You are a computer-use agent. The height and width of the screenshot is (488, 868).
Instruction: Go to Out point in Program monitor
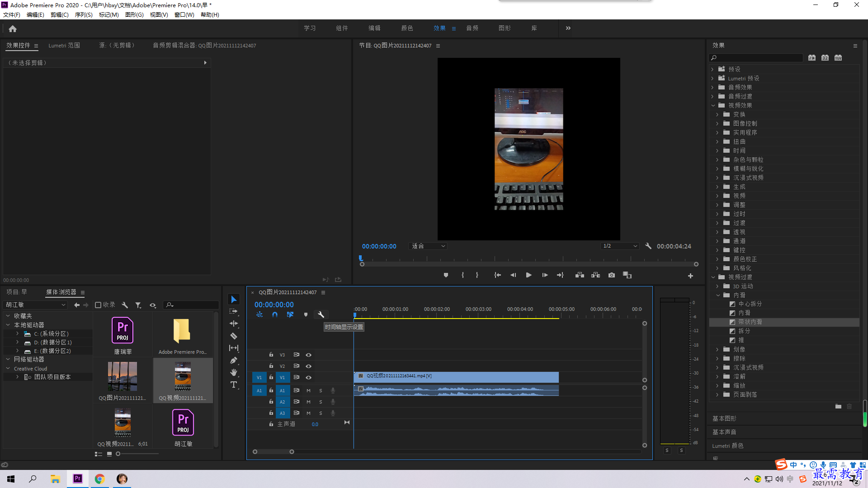pos(560,275)
